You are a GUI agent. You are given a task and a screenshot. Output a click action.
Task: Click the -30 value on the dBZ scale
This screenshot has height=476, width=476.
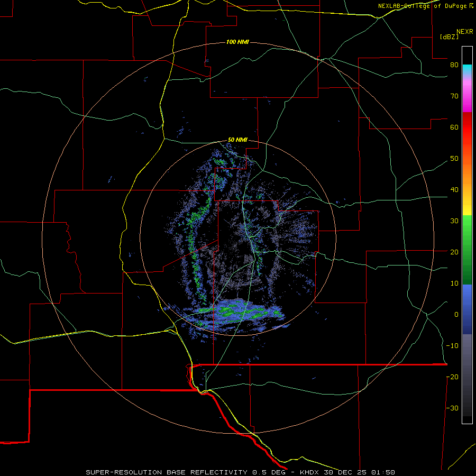(x=452, y=408)
